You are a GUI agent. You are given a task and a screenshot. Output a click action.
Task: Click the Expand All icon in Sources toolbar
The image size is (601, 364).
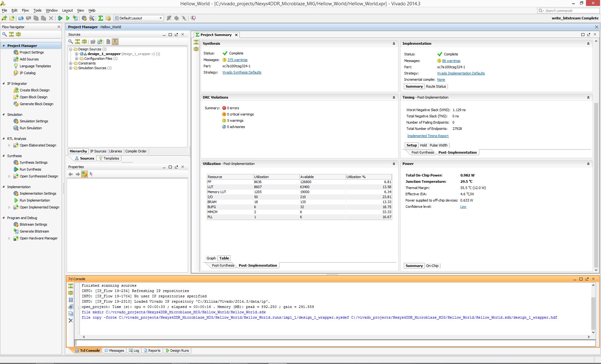pos(85,42)
